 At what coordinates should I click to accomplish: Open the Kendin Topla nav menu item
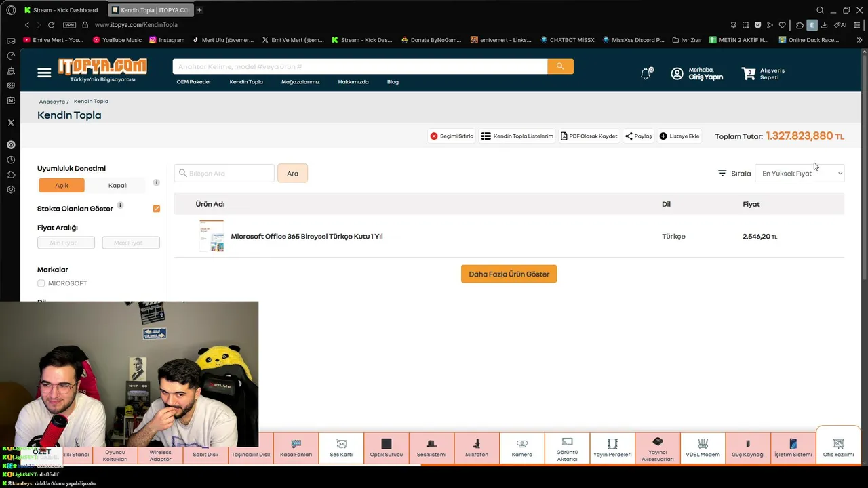point(246,82)
